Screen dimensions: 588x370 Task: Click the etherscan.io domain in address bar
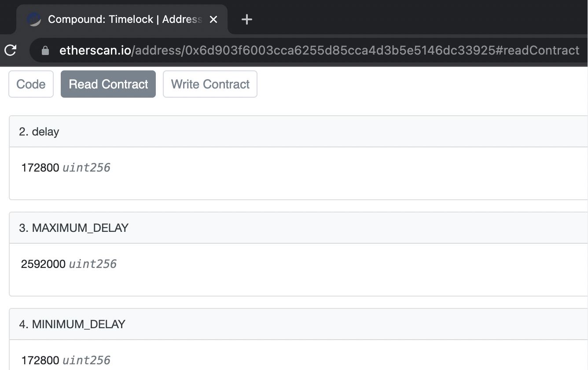click(95, 51)
